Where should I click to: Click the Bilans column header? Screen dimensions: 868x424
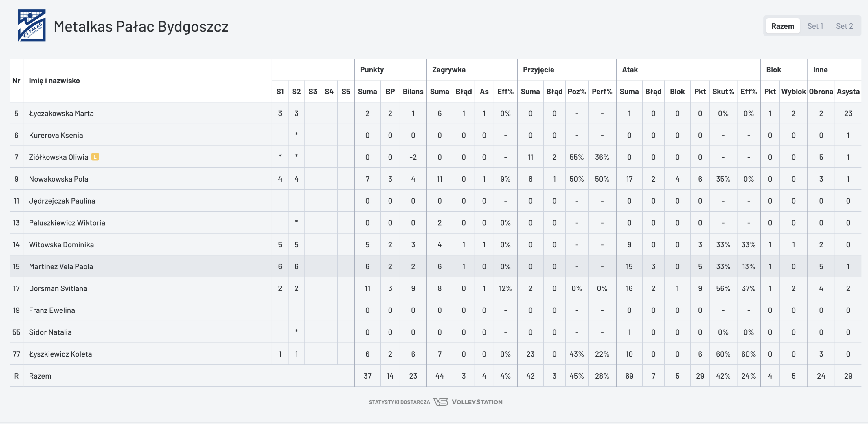coord(413,92)
